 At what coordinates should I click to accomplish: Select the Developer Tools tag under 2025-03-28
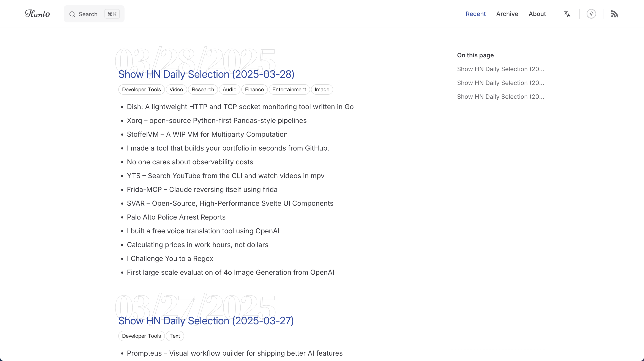point(141,89)
